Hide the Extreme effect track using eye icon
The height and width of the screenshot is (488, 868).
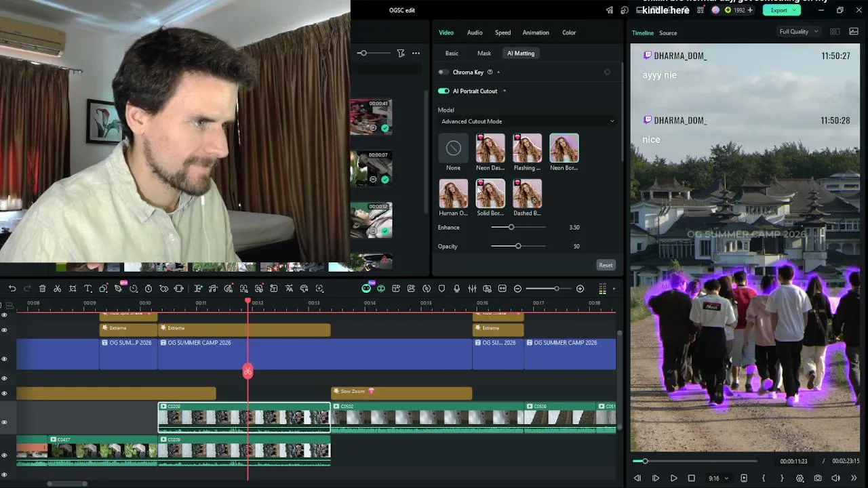pos(4,330)
